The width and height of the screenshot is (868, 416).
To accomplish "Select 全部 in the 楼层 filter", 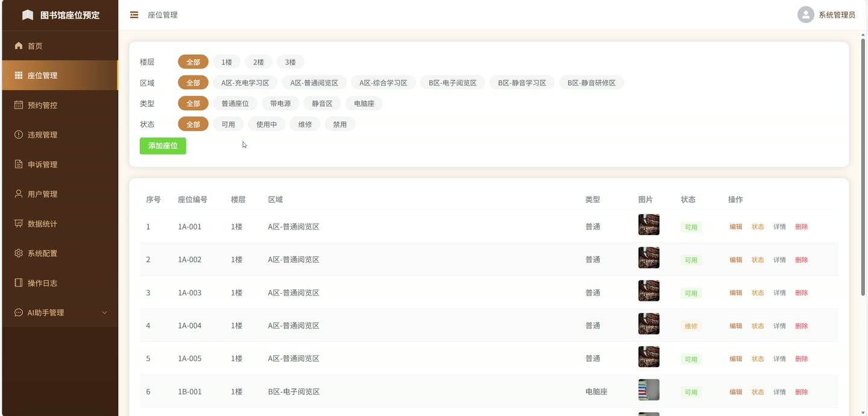I will pos(193,62).
